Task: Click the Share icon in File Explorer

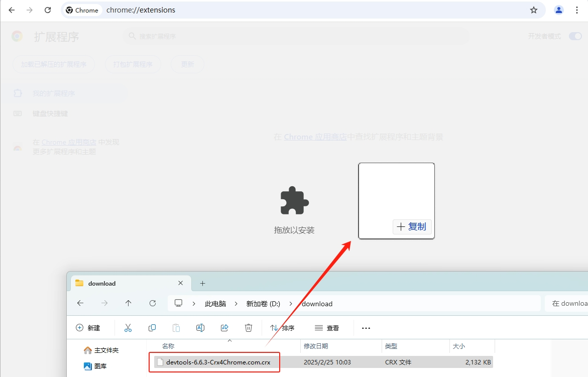Action: pos(224,327)
